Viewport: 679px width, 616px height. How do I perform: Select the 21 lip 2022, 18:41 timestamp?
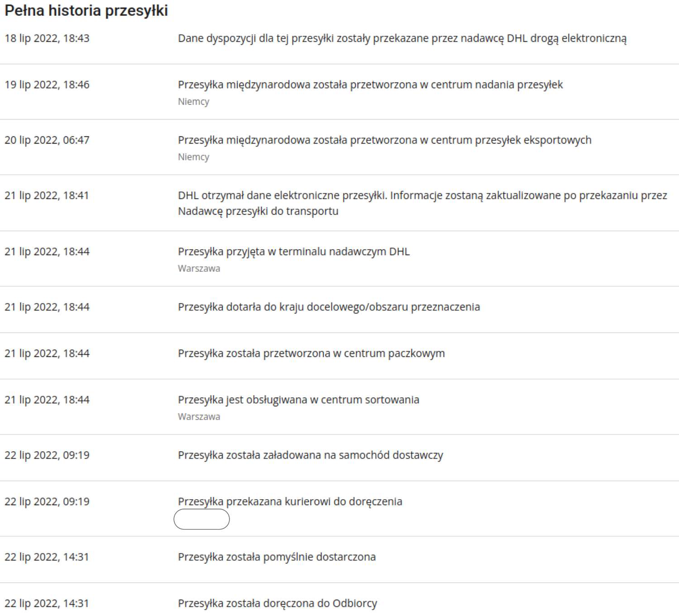coord(47,196)
